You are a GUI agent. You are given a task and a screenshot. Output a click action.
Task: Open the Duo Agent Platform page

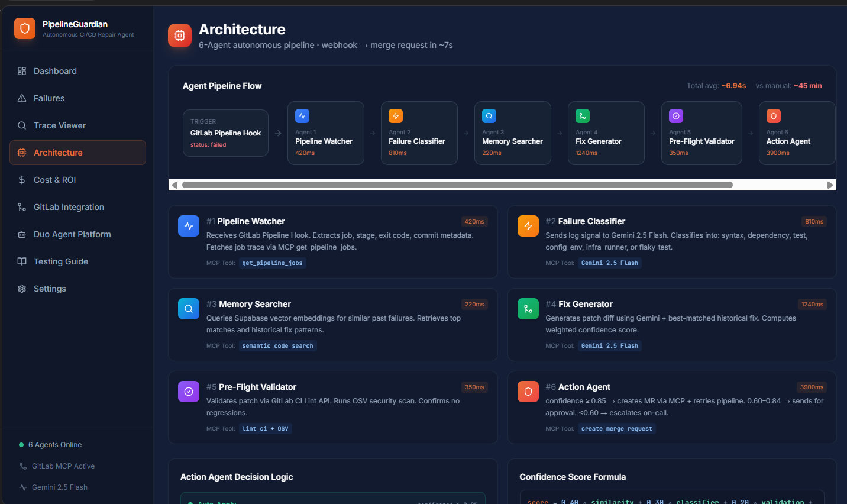pyautogui.click(x=77, y=234)
